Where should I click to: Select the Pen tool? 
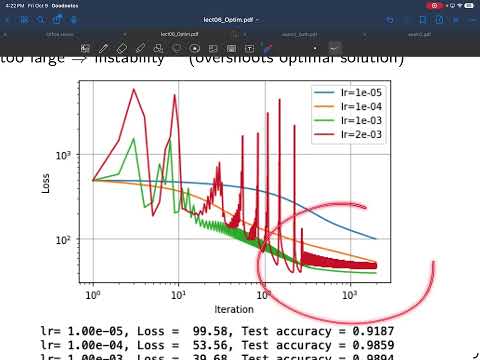tap(103, 49)
